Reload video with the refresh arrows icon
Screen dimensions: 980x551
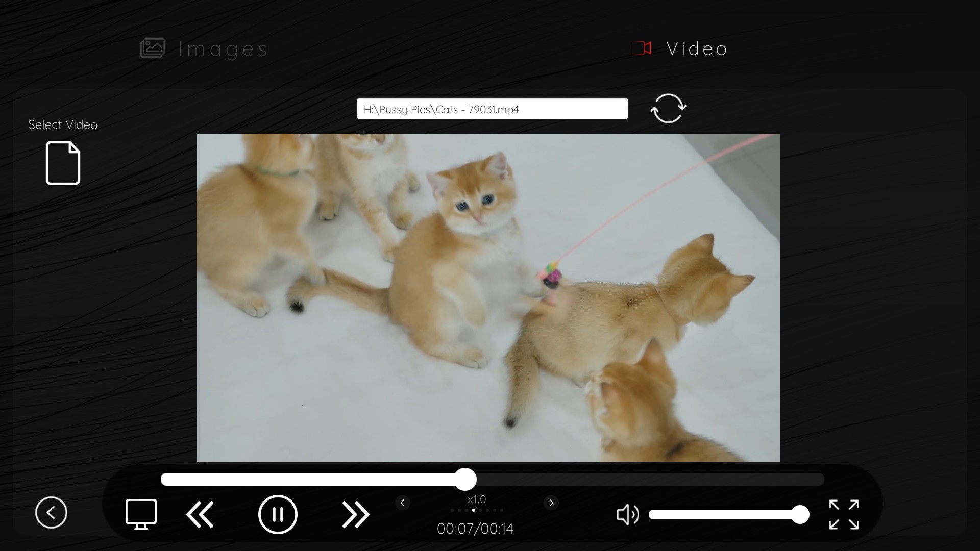point(668,108)
